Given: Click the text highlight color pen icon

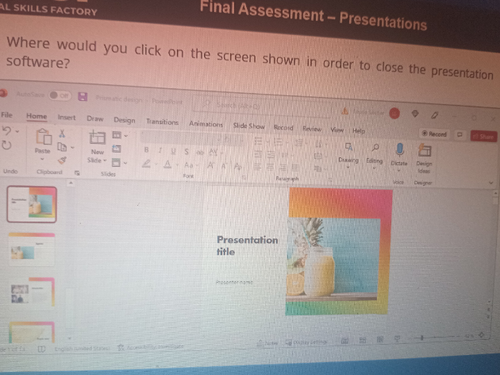Looking at the screenshot, I should pos(146,164).
